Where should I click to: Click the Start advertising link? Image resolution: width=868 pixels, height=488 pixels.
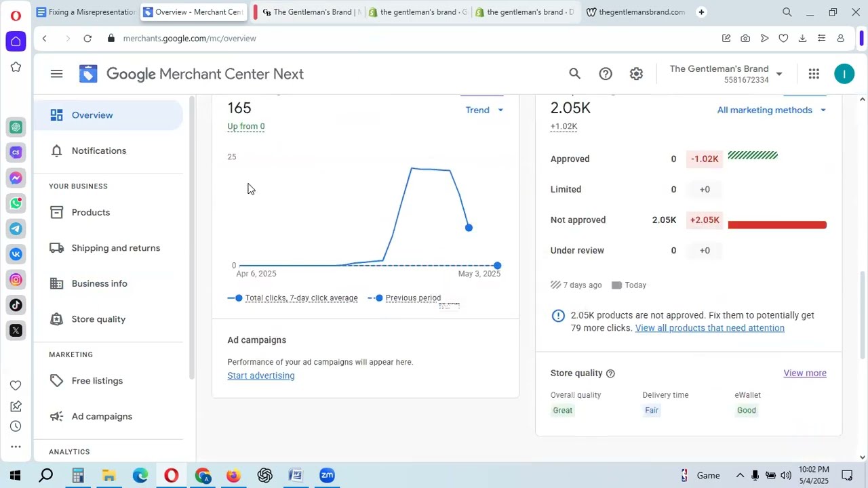click(x=261, y=375)
